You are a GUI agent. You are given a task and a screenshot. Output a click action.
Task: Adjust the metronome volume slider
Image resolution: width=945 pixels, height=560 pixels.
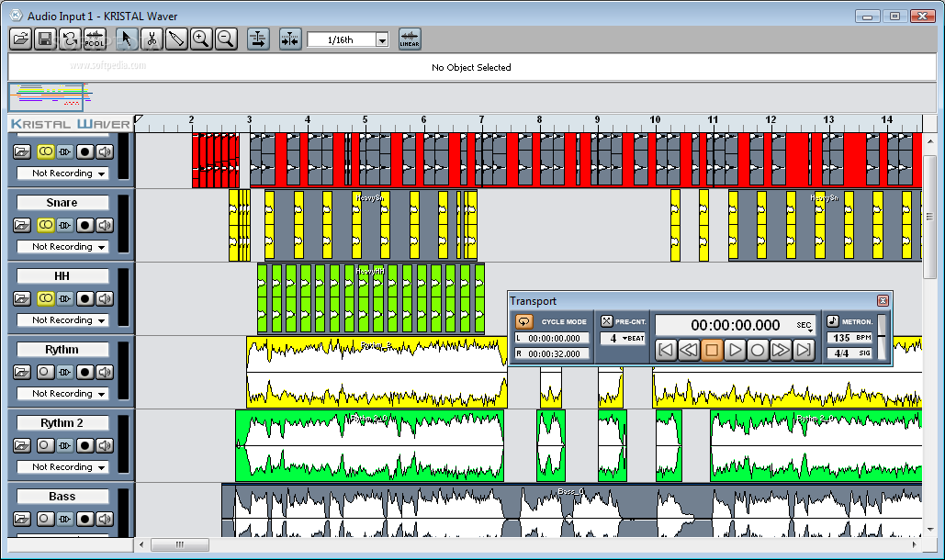pos(882,337)
